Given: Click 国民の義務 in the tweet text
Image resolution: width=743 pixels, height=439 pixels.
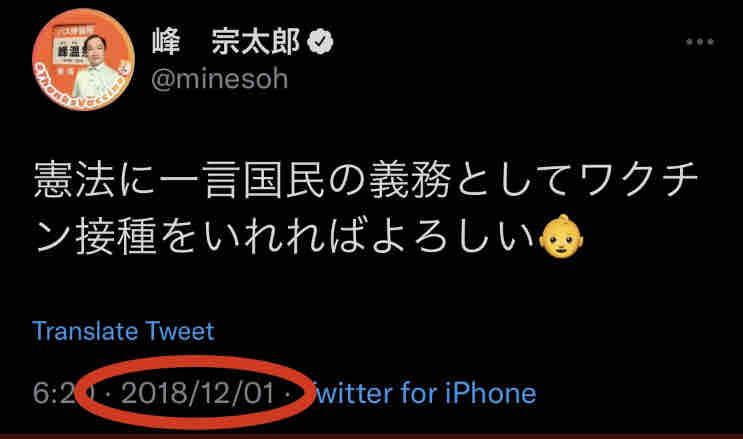Looking at the screenshot, I should click(347, 180).
